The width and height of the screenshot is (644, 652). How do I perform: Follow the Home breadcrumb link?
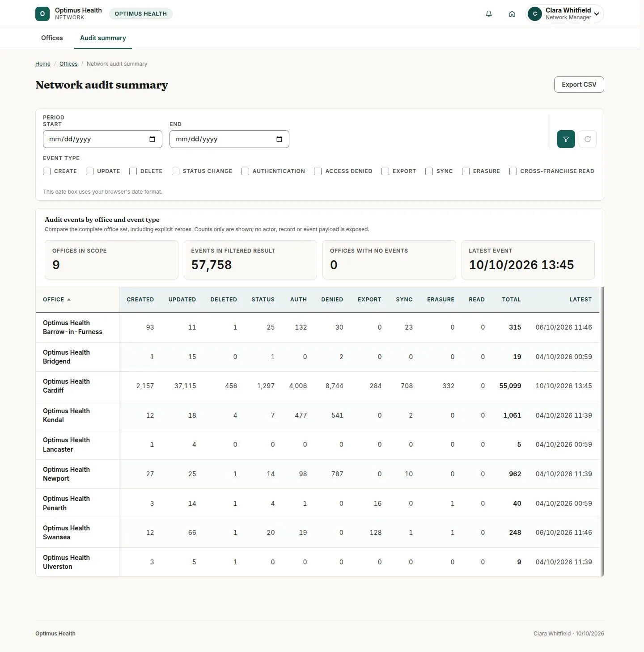click(43, 64)
